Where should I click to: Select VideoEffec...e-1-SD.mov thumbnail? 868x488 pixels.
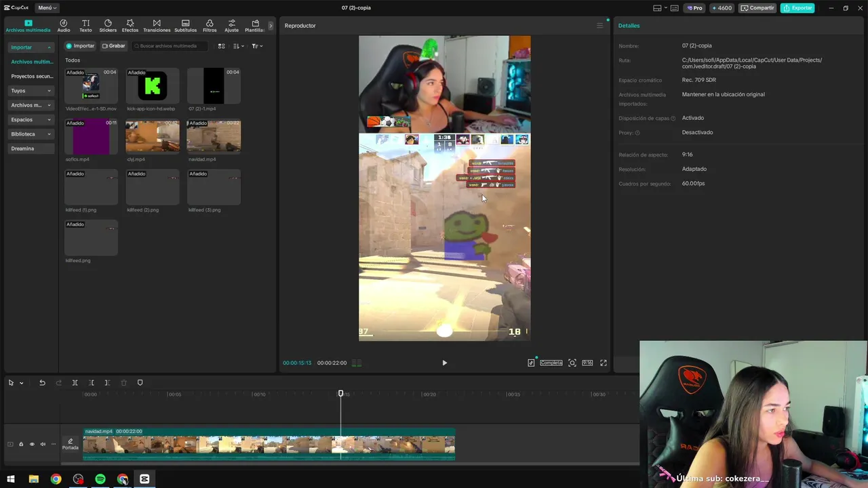(x=91, y=86)
